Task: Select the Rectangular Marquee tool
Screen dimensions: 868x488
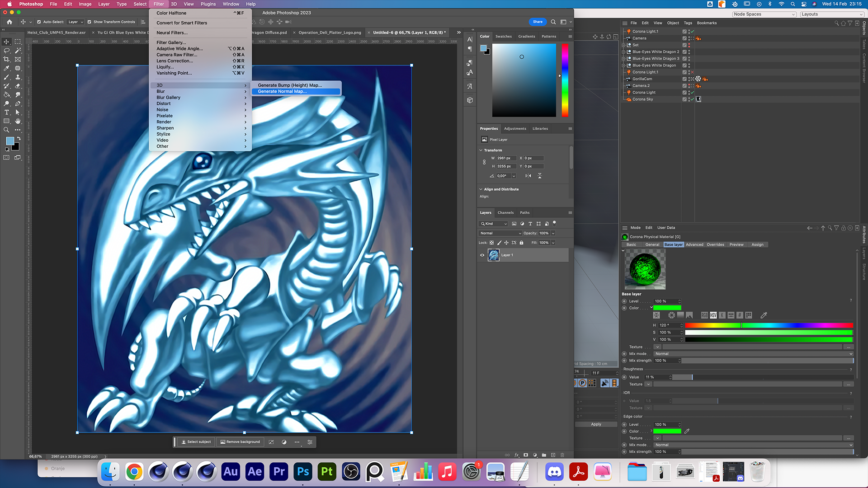Action: point(18,42)
